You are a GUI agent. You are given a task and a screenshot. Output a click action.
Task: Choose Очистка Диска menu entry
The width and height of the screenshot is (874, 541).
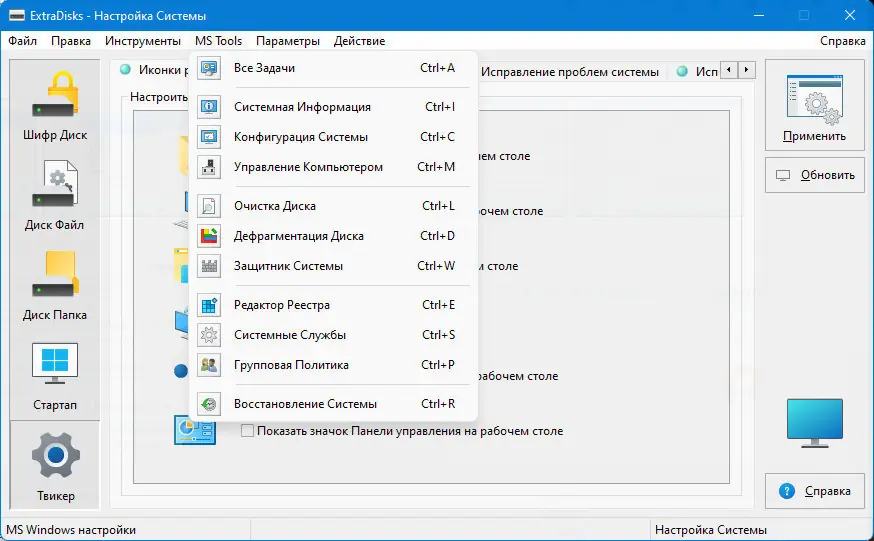coord(333,206)
